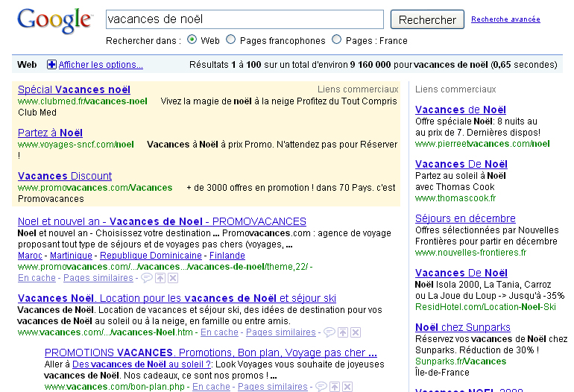Click the Google logo
Screen dimensions: 574x392
(x=55, y=21)
